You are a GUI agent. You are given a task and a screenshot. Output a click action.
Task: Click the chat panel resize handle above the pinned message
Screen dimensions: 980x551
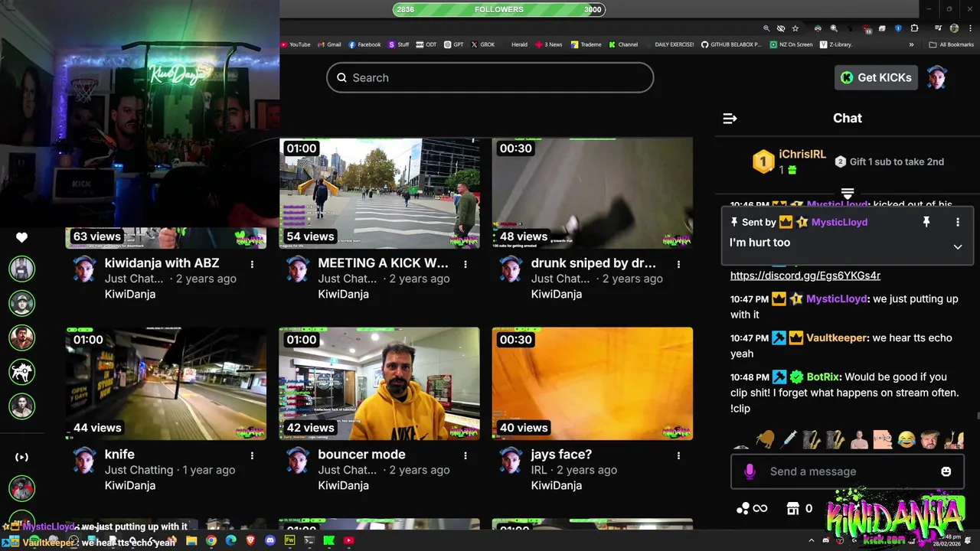pyautogui.click(x=848, y=194)
